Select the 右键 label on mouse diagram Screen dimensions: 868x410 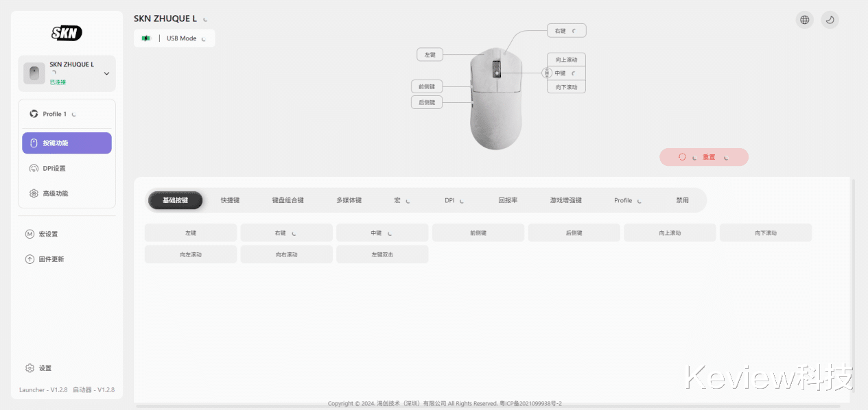(566, 31)
